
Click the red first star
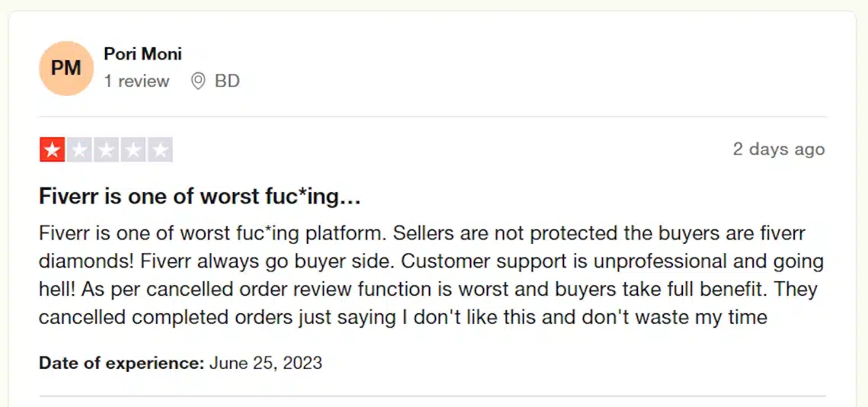tap(53, 149)
